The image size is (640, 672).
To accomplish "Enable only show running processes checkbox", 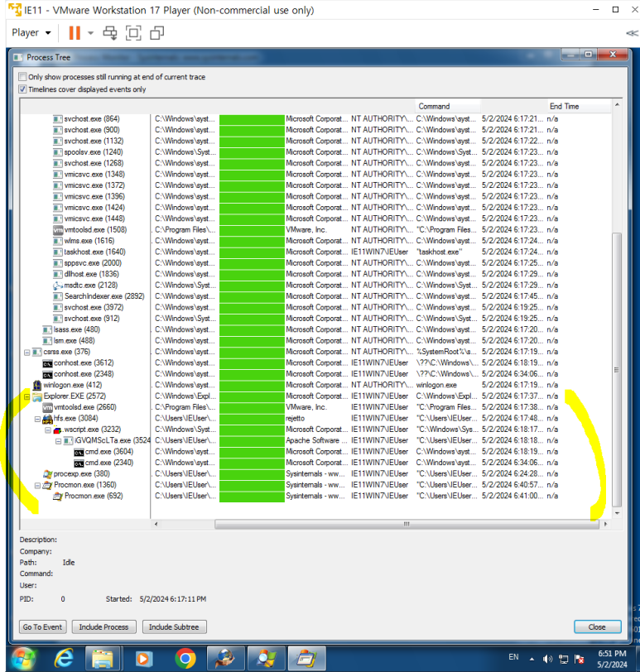I will point(22,77).
